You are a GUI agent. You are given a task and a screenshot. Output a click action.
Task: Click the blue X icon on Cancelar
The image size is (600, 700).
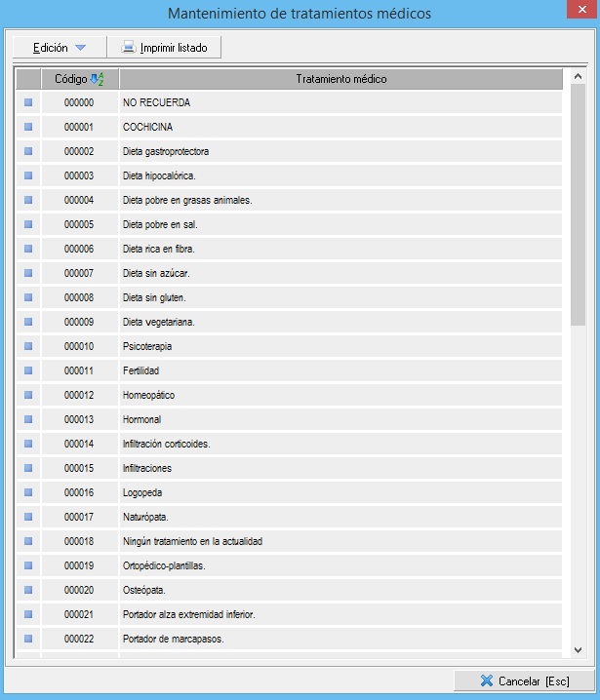point(487,681)
